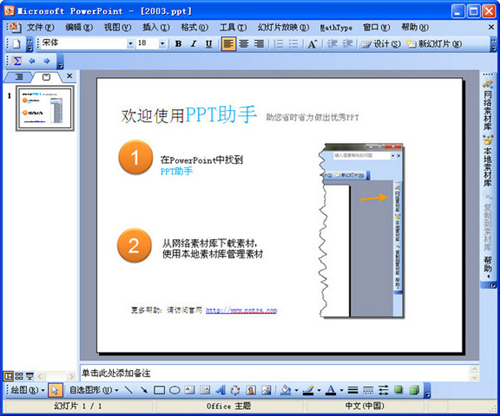The image size is (500, 416).
Task: Open 工具 (Tools) menu
Action: tap(233, 27)
